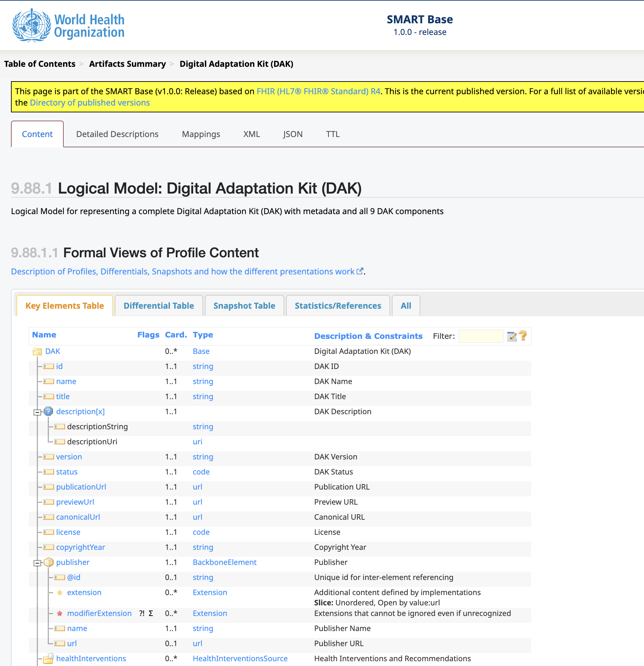The height and width of the screenshot is (666, 644).
Task: Switch to the Differential Table tab
Action: tap(159, 306)
